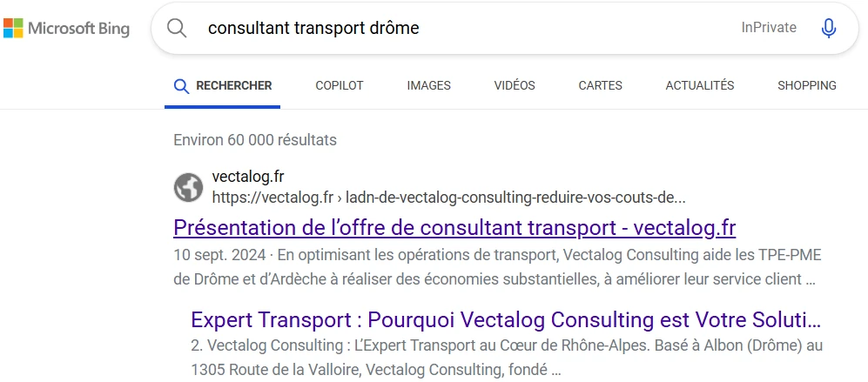This screenshot has width=868, height=382.
Task: Click the magnifier icon inside the search box
Action: (x=177, y=28)
